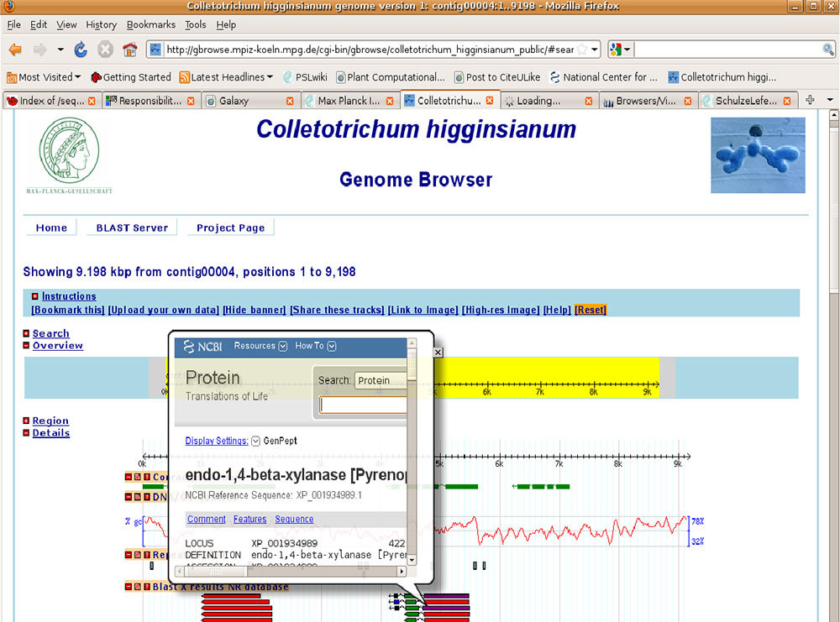
Task: Close the Loading... tab with its X
Action: tap(589, 101)
